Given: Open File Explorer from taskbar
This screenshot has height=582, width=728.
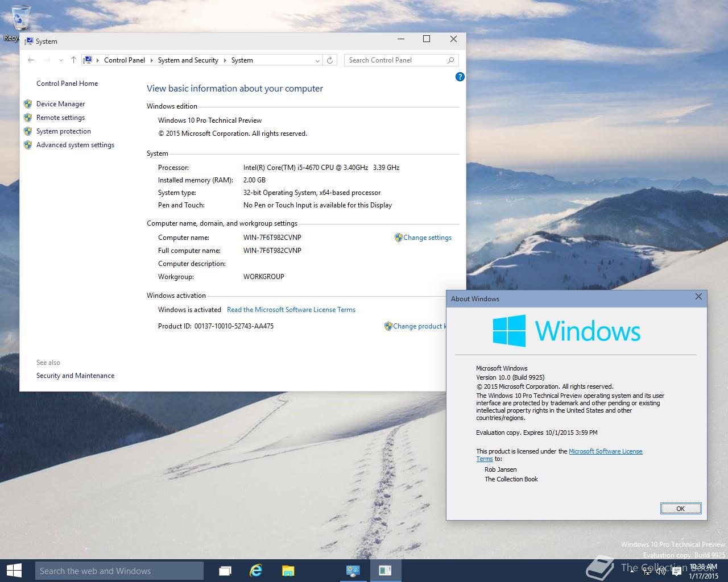Looking at the screenshot, I should tap(288, 571).
